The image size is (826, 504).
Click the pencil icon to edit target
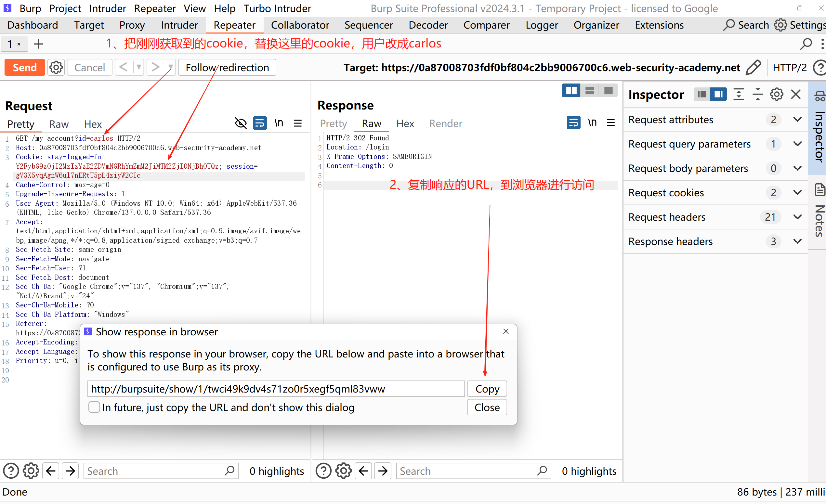point(753,67)
